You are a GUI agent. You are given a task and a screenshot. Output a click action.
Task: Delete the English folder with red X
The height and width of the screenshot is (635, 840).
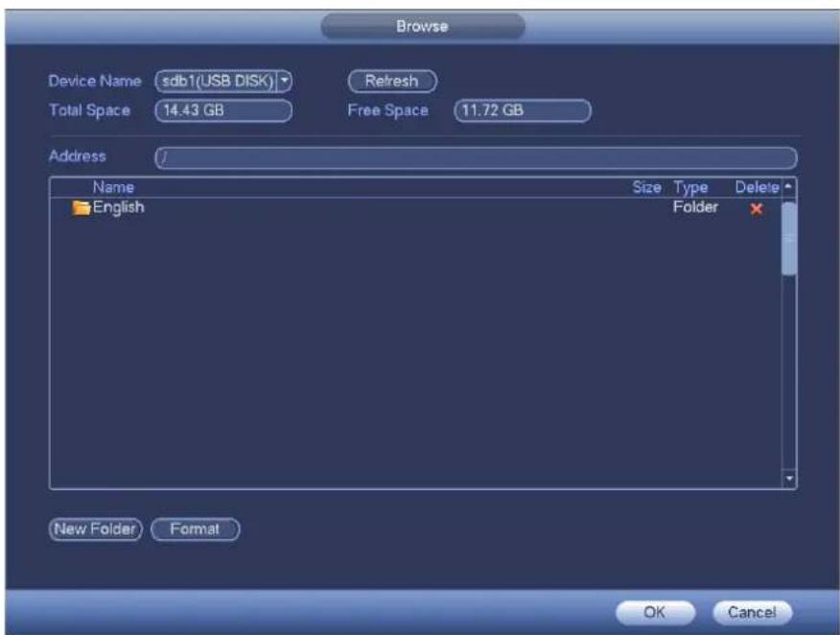coord(756,209)
